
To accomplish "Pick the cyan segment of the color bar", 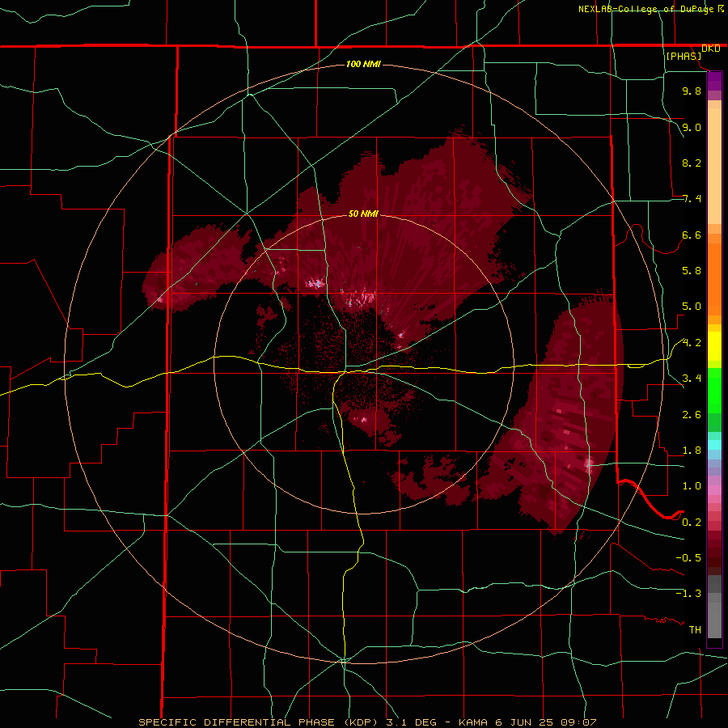I will (714, 445).
